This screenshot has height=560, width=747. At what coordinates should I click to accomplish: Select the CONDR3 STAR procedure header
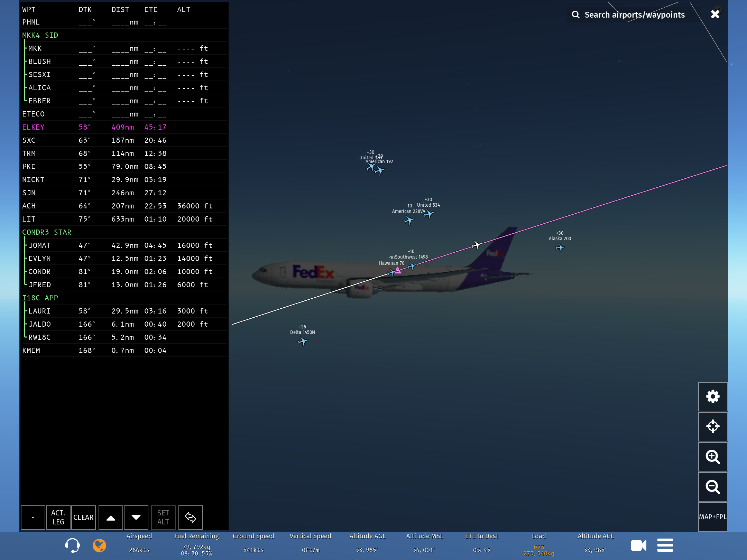(x=47, y=232)
